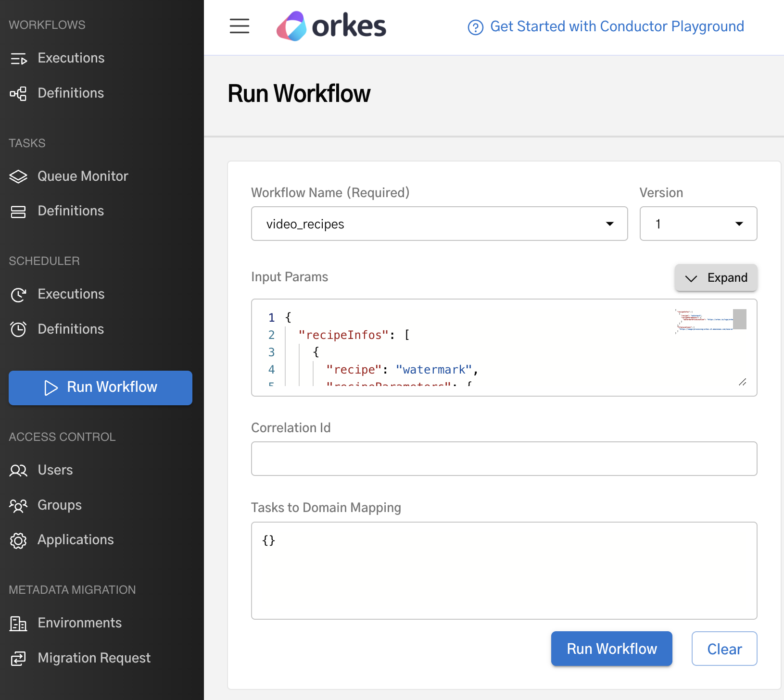Click the Orkes logo in the header
This screenshot has width=784, height=700.
click(x=331, y=26)
